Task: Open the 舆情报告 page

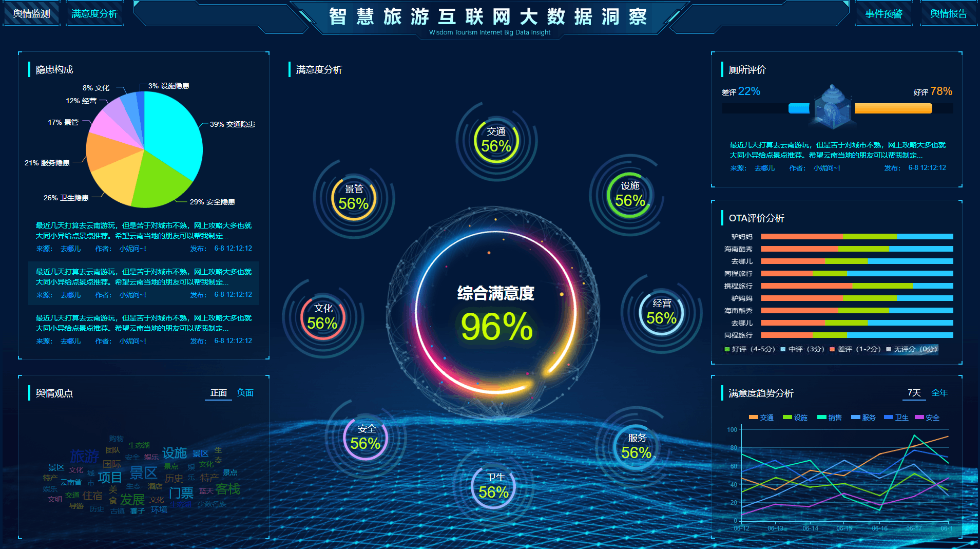Action: 948,14
